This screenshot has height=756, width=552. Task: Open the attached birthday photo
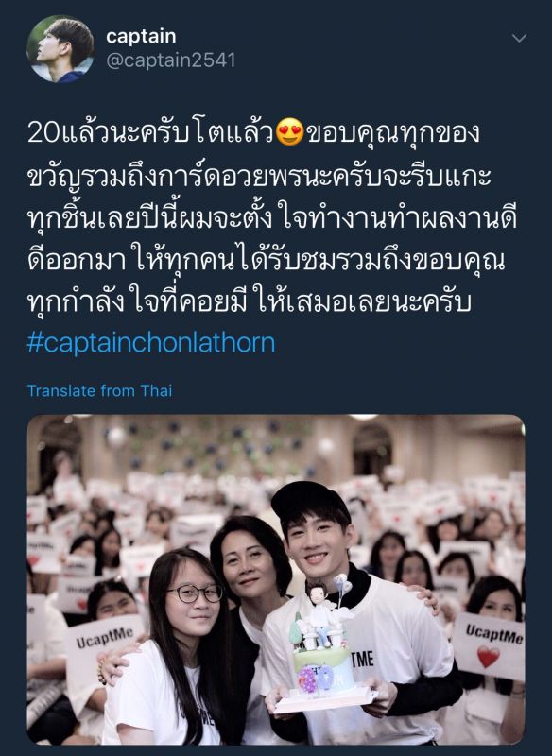[276, 579]
